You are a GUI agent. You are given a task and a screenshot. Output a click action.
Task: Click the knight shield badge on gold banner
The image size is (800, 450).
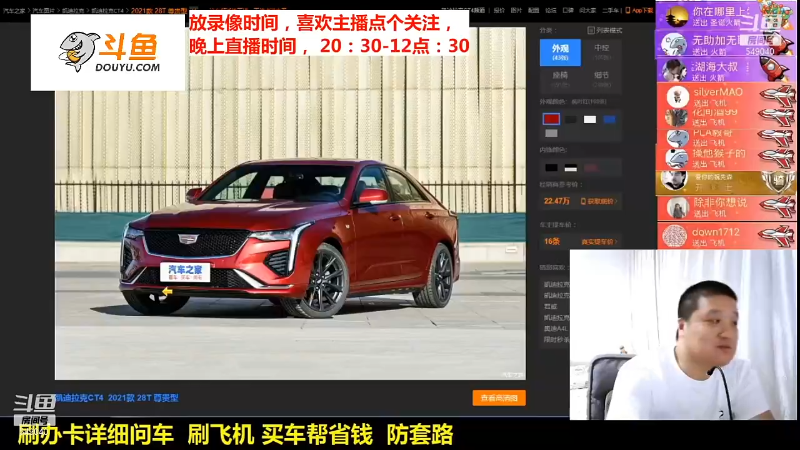[x=779, y=182]
